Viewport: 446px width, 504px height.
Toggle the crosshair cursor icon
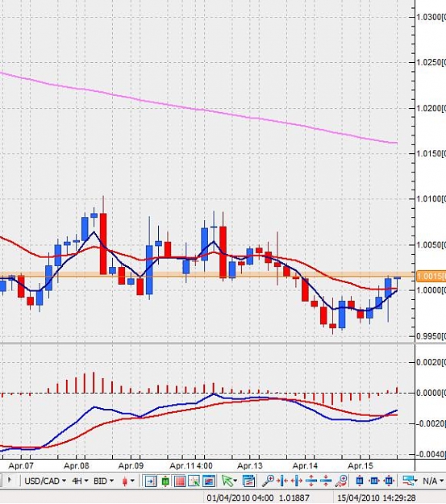tap(194, 481)
